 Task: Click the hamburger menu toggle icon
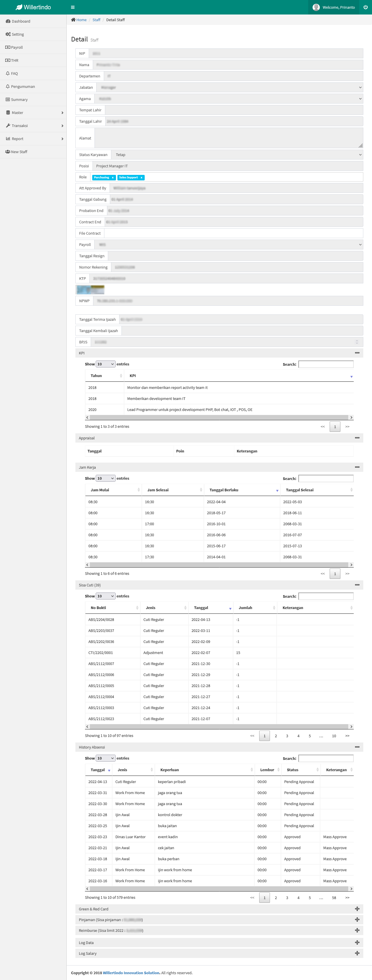click(73, 7)
